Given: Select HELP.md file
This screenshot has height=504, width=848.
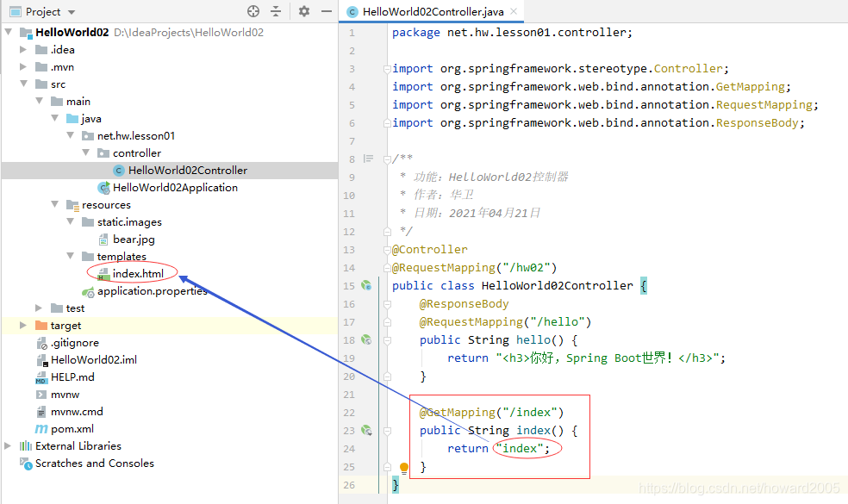Looking at the screenshot, I should 72,376.
